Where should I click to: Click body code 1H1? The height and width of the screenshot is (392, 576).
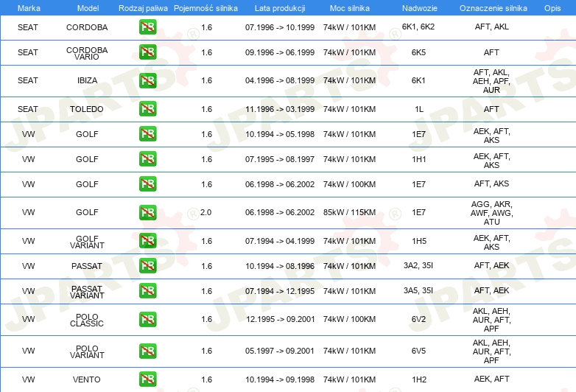(419, 159)
